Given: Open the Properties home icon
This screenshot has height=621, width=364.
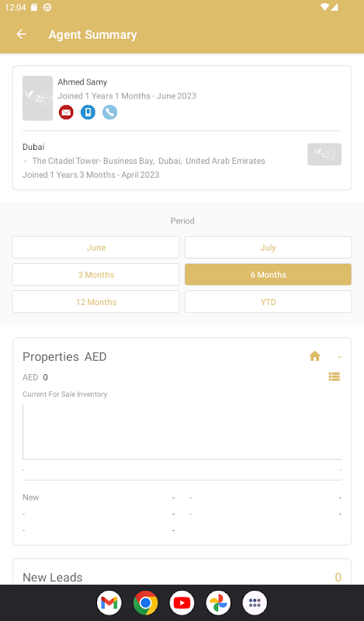Looking at the screenshot, I should pos(315,356).
